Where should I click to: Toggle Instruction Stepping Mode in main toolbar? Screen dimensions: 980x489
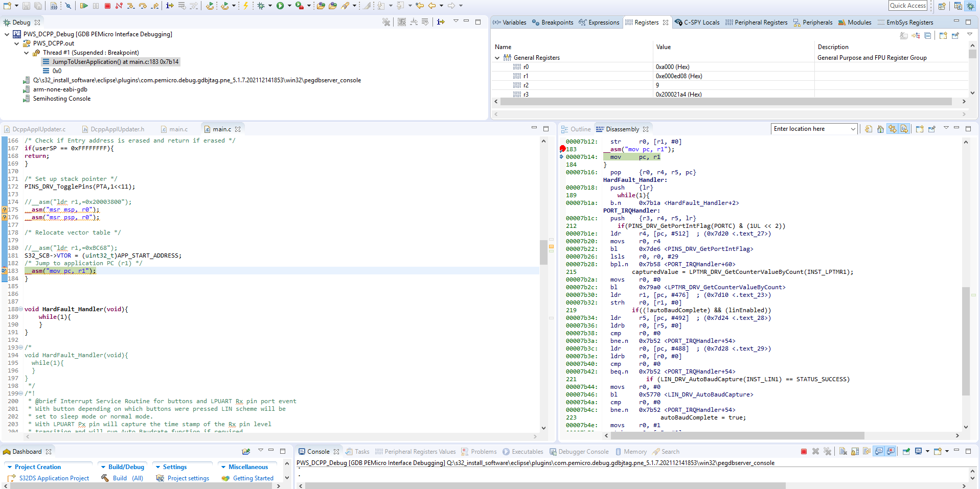click(170, 6)
